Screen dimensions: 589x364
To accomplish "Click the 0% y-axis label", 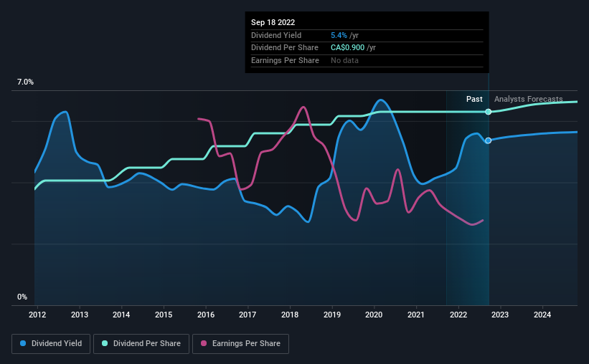I will pyautogui.click(x=22, y=297).
